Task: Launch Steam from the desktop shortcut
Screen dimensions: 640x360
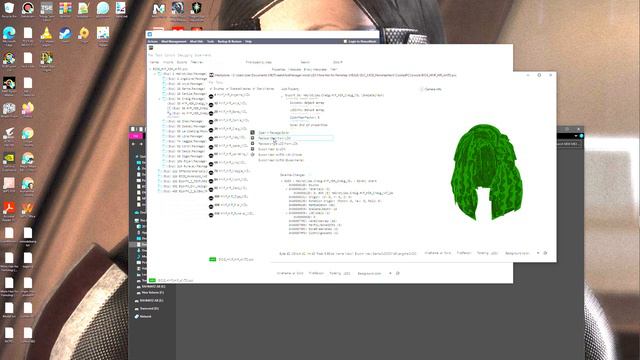Action: pos(65,33)
